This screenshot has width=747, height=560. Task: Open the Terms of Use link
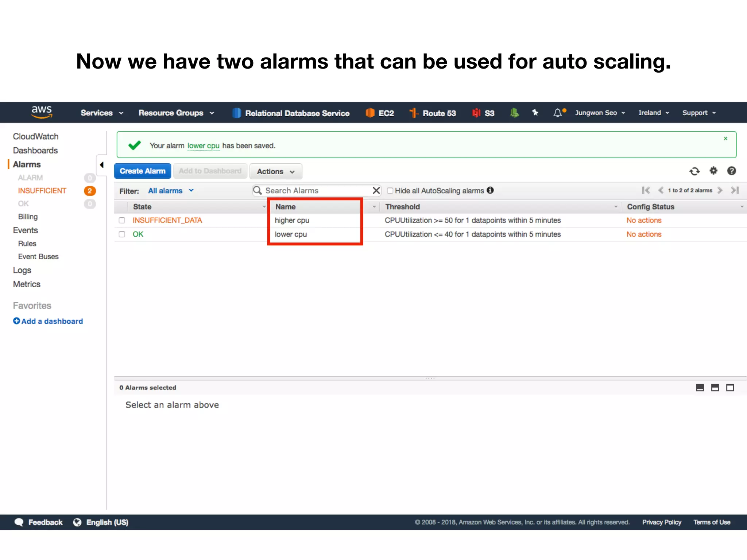click(x=712, y=522)
